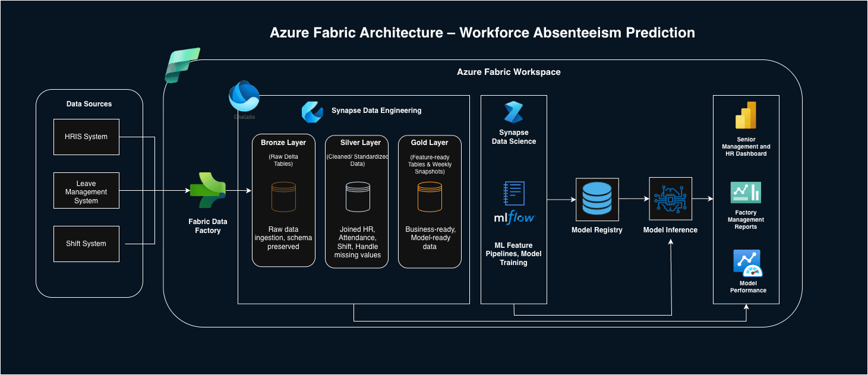Click the Synapse Data Science label
Image resolution: width=868 pixels, height=375 pixels.
514,137
